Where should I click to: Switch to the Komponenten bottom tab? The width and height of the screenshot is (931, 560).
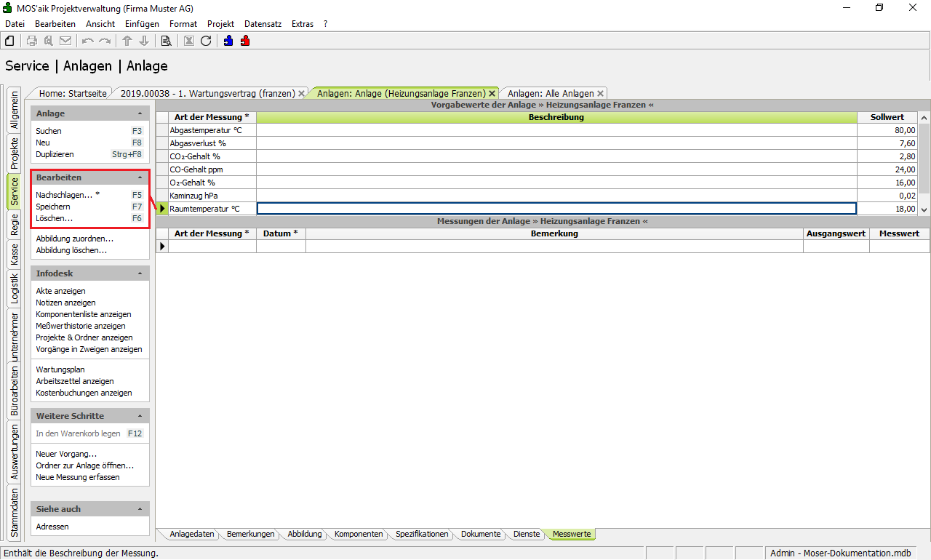(x=359, y=534)
